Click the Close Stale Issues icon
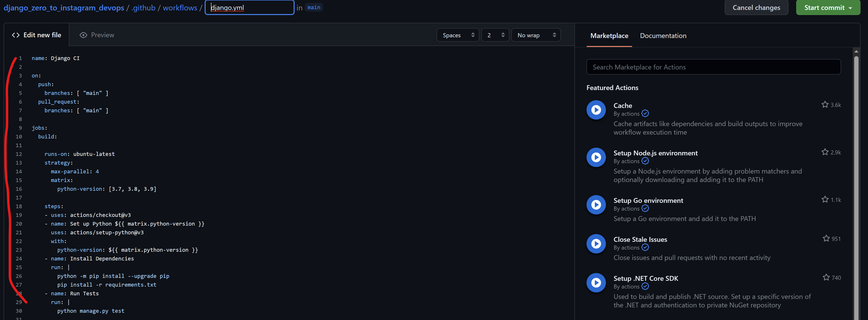This screenshot has width=868, height=320. (x=596, y=244)
